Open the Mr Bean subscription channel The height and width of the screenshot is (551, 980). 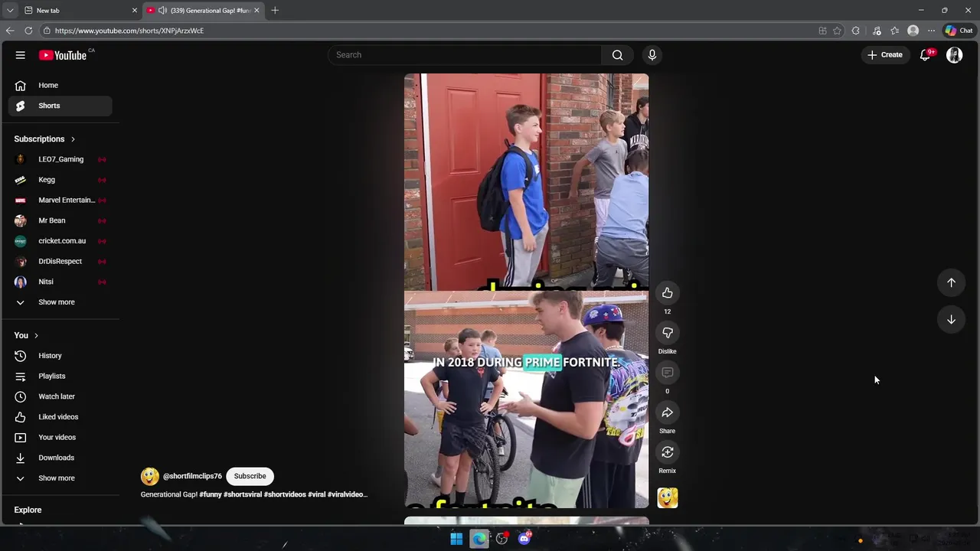coord(60,220)
